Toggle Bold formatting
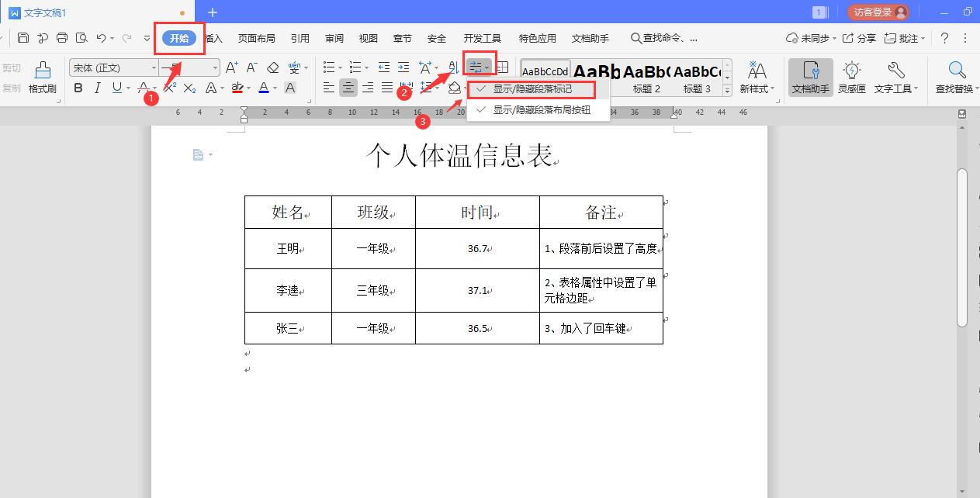 [x=78, y=88]
